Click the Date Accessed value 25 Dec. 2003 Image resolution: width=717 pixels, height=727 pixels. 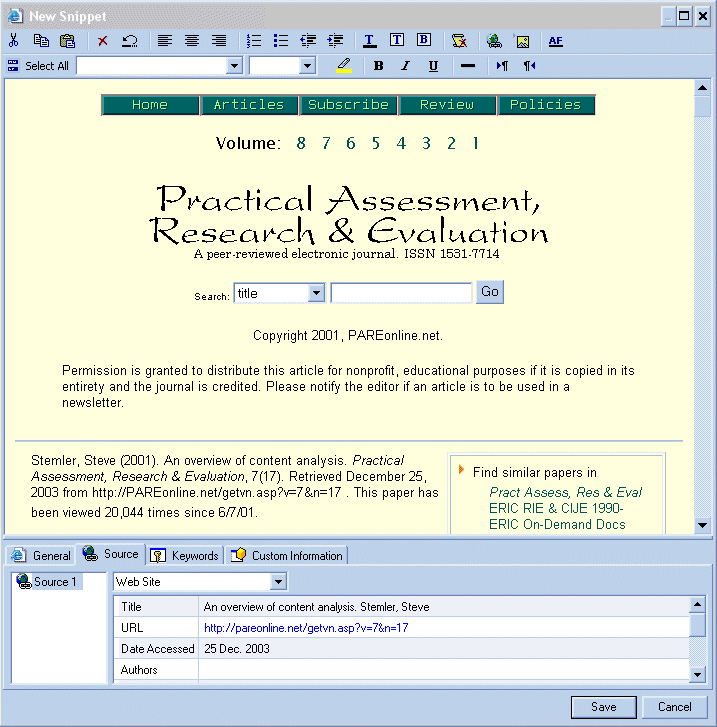[x=237, y=649]
